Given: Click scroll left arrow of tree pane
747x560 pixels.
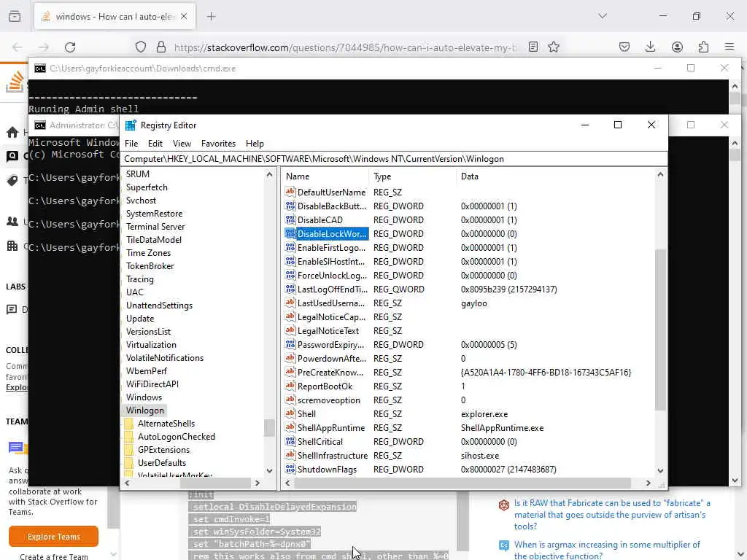Looking at the screenshot, I should [127, 483].
